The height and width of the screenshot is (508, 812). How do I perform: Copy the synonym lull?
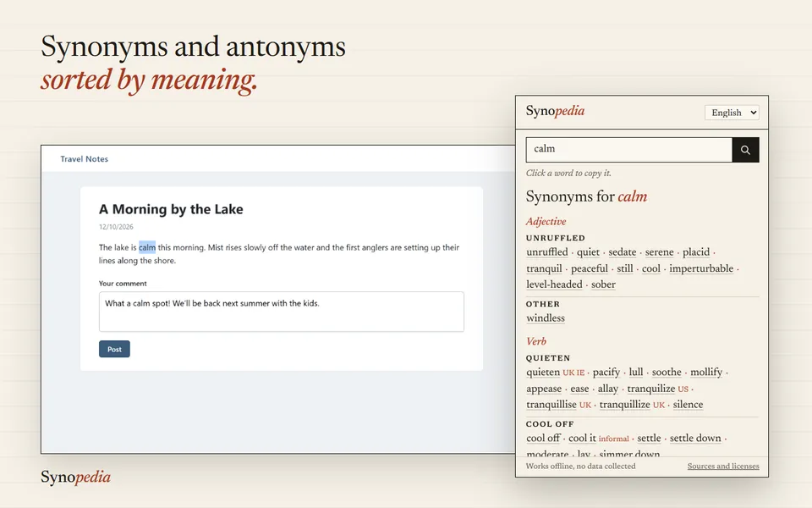tap(636, 373)
